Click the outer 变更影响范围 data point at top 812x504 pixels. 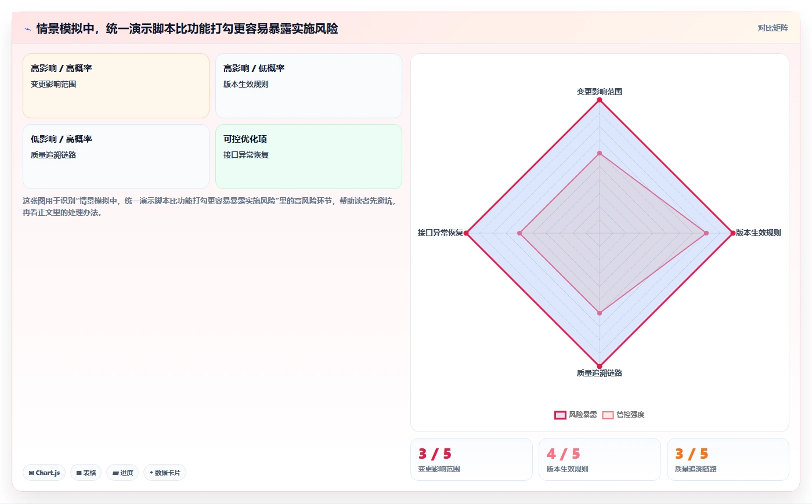600,100
